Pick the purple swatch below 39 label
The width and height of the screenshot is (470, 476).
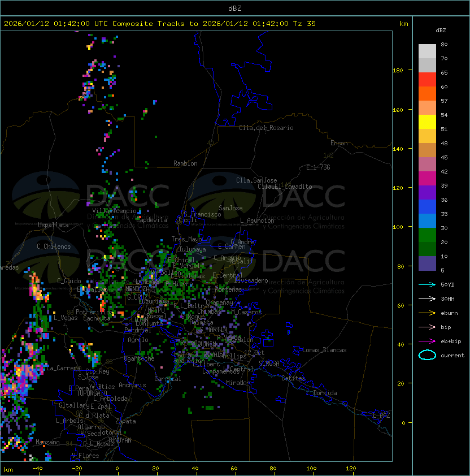tap(427, 192)
